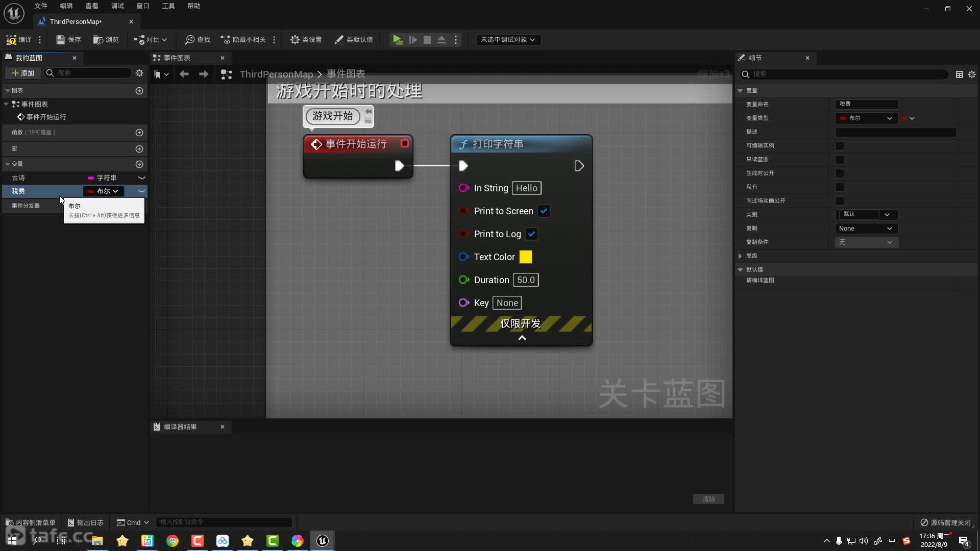Click the In String Hello field
Screen dimensions: 980x551
pyautogui.click(x=526, y=188)
